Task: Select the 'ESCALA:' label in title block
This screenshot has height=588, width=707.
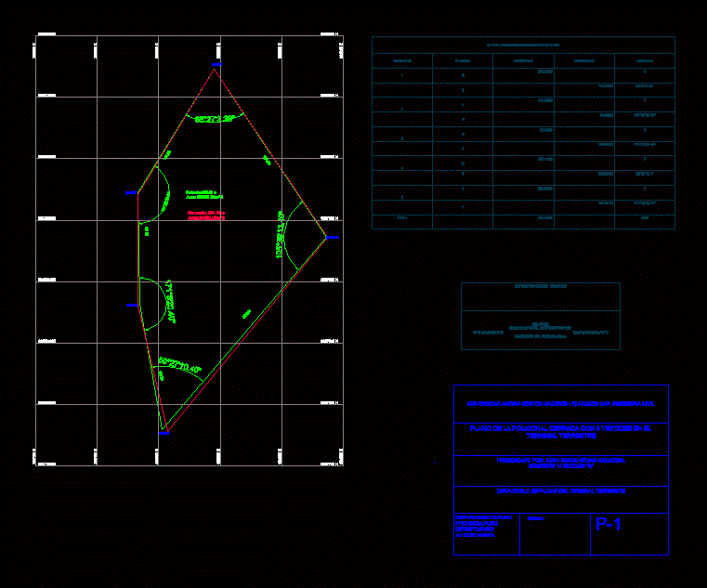Action: point(536,518)
